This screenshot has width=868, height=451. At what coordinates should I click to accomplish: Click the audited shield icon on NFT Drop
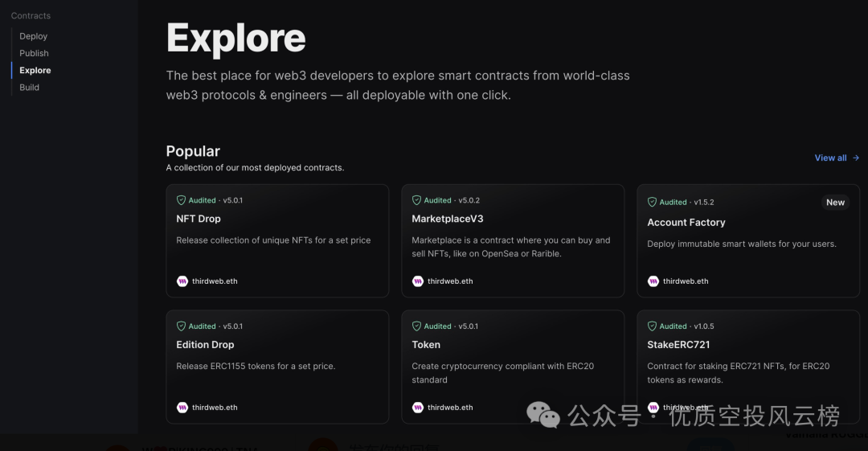coord(181,200)
